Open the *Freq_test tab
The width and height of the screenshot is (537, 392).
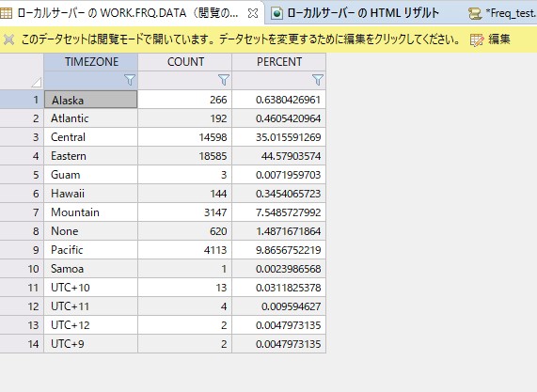point(502,13)
